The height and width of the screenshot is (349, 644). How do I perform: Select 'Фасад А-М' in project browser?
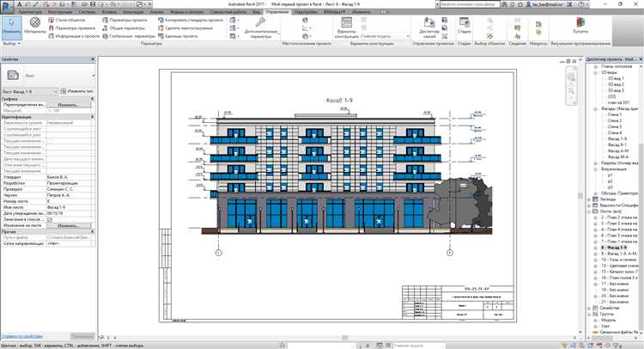(618, 151)
